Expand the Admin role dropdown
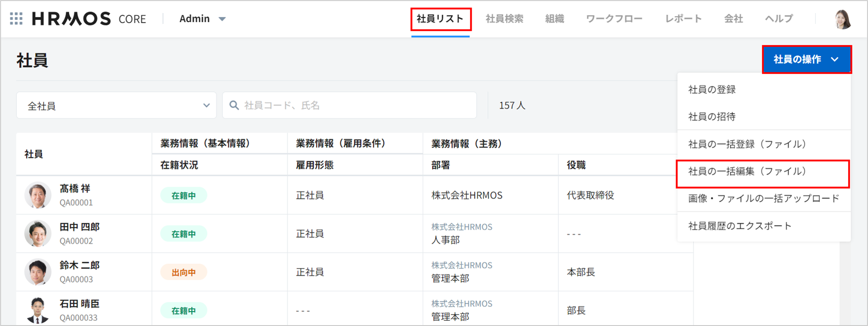The image size is (868, 326). pos(202,19)
